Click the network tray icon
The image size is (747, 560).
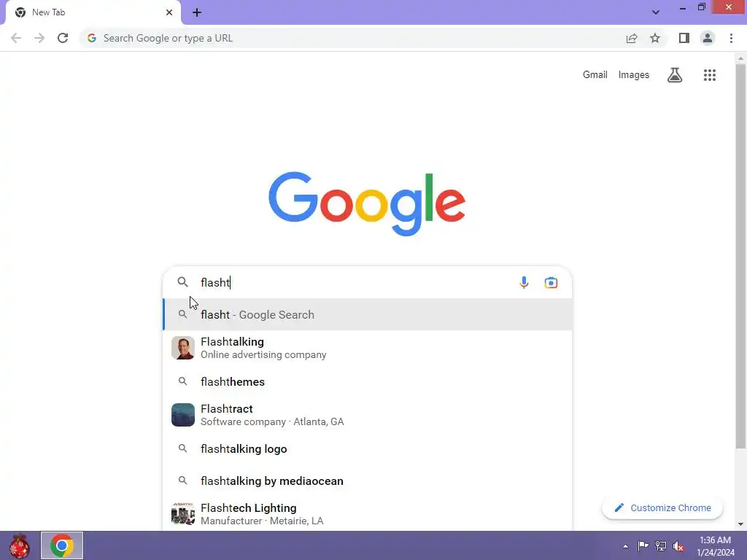[661, 545]
